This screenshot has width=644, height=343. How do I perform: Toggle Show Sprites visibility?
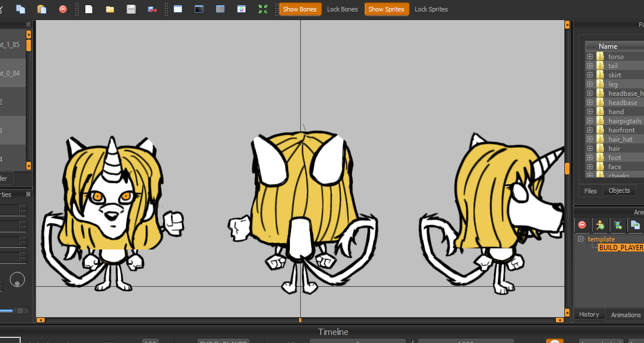point(386,9)
